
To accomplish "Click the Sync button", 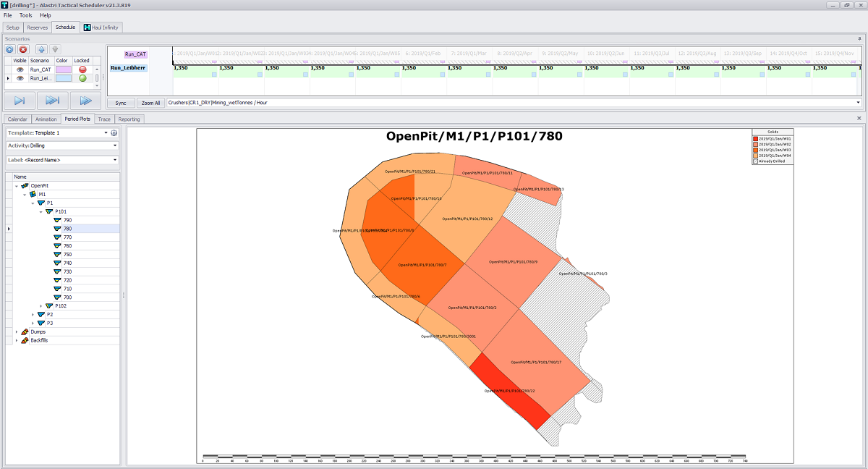I will [x=121, y=103].
